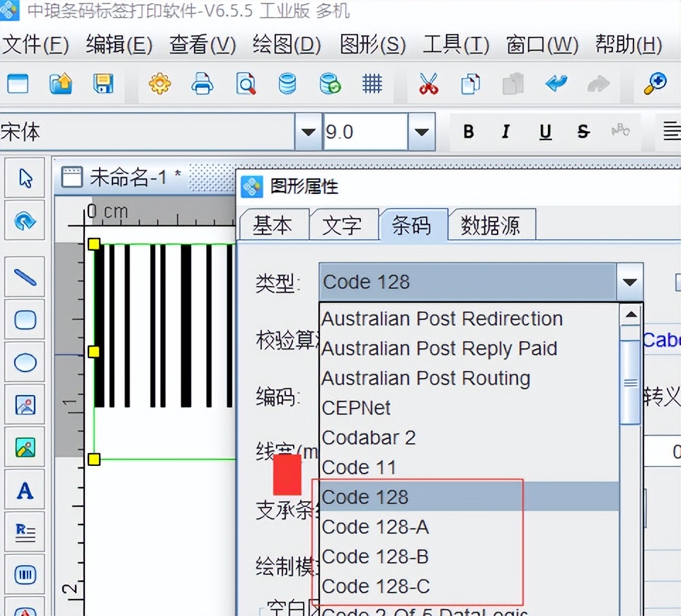Select the line drawing tool
The width and height of the screenshot is (681, 616).
[25, 278]
